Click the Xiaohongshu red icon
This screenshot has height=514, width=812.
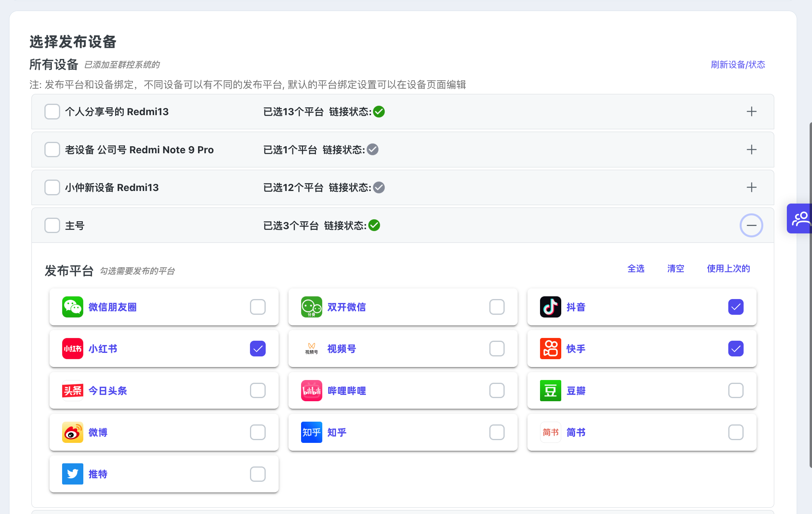[73, 349]
